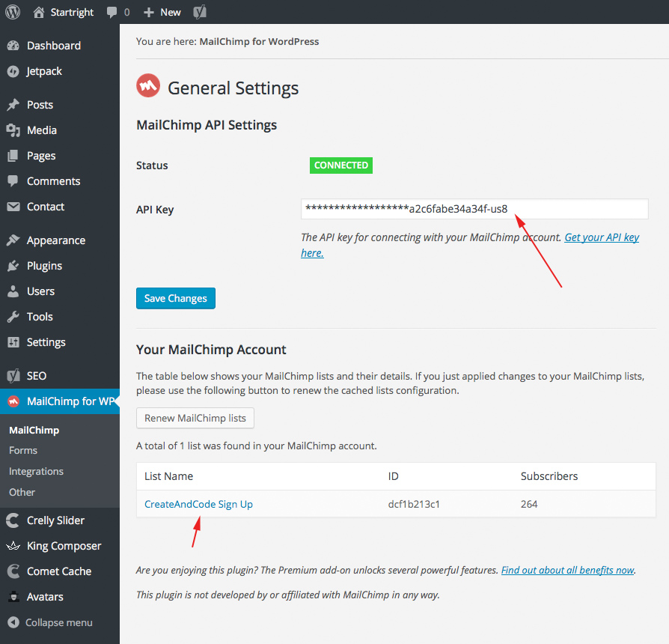669x644 pixels.
Task: Open the CreateAndCode Sign Up list link
Action: pos(198,505)
